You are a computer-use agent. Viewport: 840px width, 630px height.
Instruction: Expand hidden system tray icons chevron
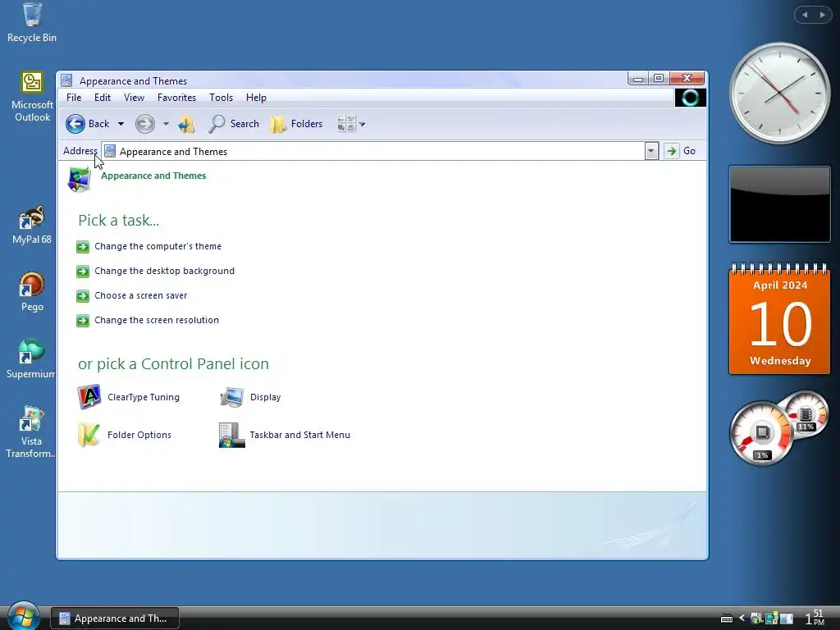tap(742, 618)
